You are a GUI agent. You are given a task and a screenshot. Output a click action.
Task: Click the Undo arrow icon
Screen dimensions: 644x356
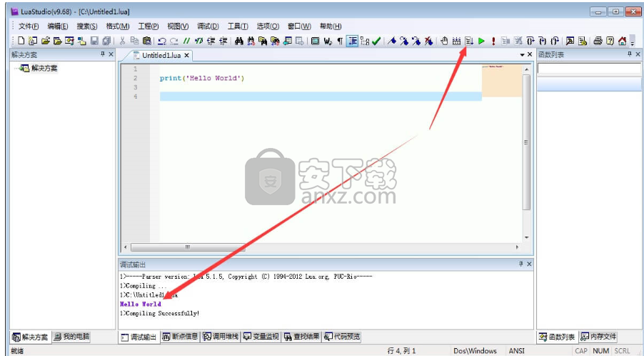(162, 41)
